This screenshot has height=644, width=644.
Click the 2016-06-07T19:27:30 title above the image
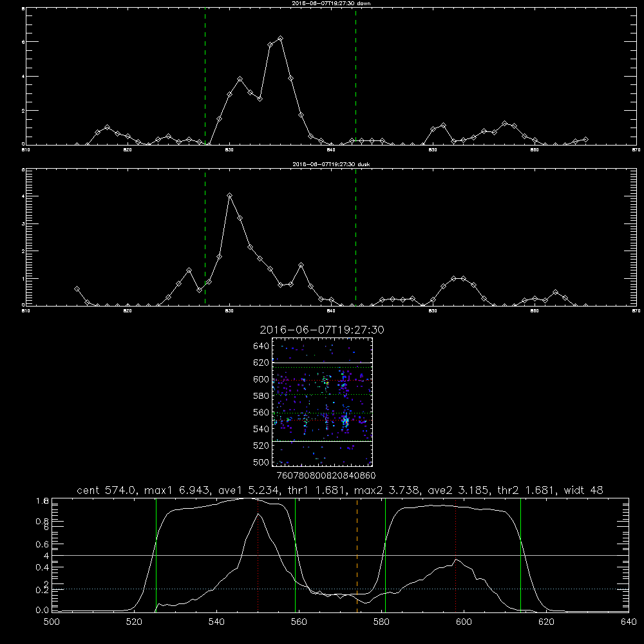[x=322, y=330]
